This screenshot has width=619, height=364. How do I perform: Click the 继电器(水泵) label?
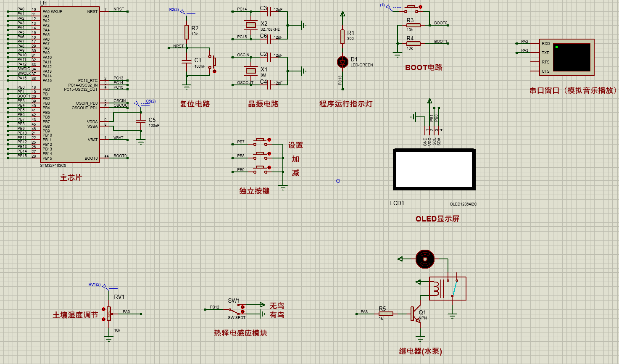[x=421, y=351]
